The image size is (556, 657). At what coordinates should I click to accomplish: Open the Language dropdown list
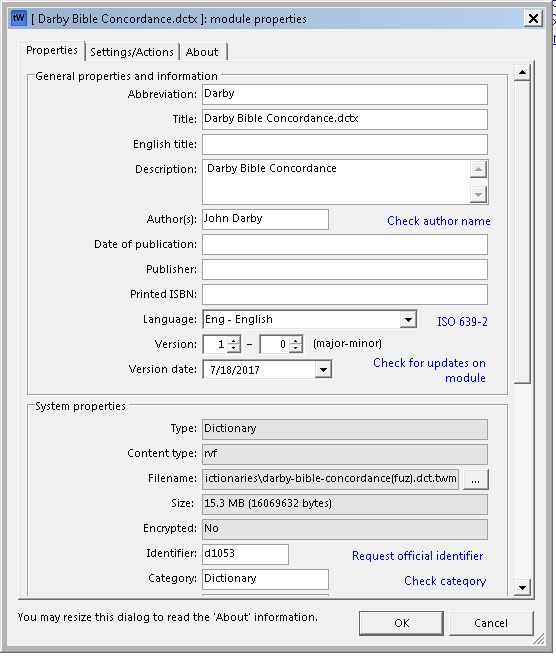pyautogui.click(x=408, y=320)
